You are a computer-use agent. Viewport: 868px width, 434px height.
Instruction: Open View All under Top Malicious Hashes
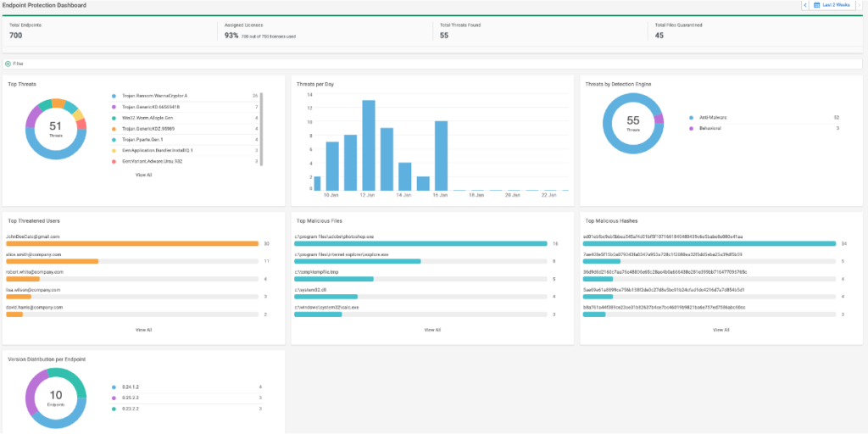click(x=721, y=330)
